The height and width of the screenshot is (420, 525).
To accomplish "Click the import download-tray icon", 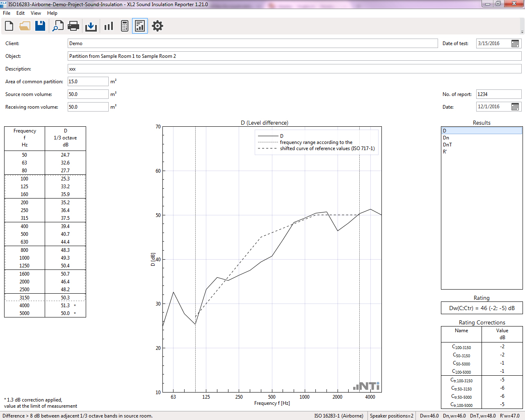I will point(91,26).
